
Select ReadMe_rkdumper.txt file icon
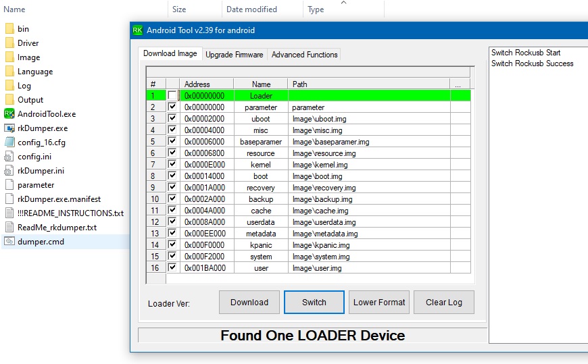9,228
